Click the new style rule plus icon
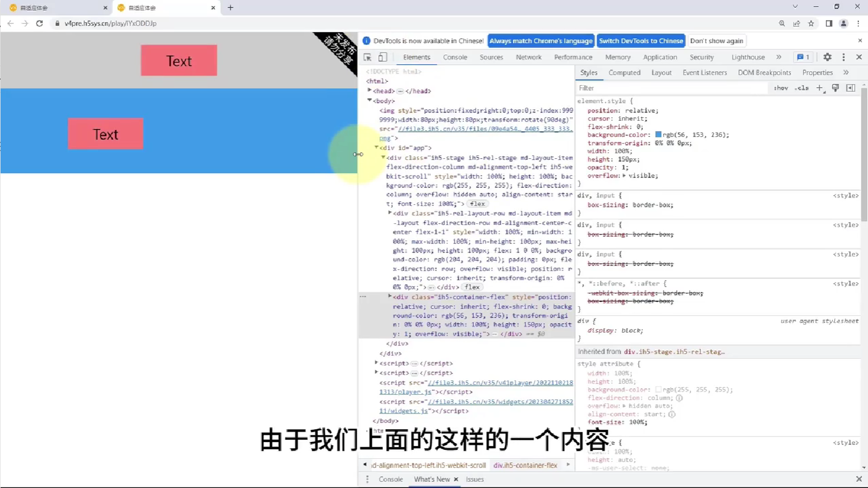 (820, 88)
